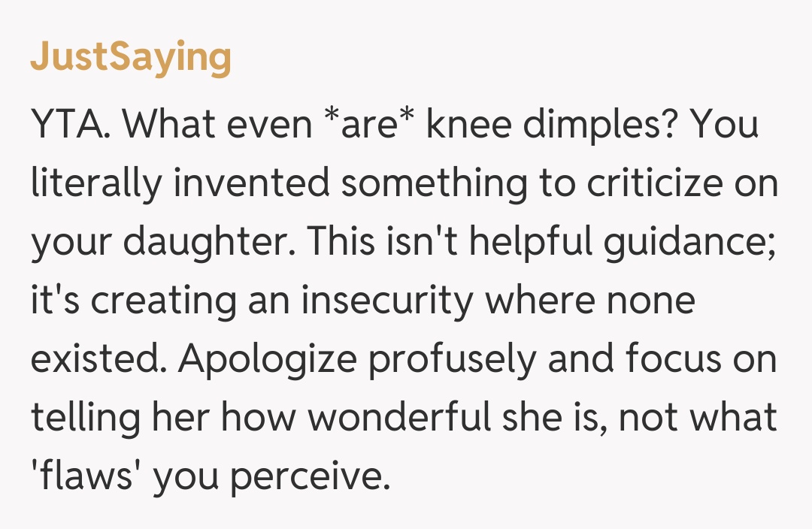This screenshot has height=529, width=812.
Task: Select the word 'profusely'
Action: [454, 361]
